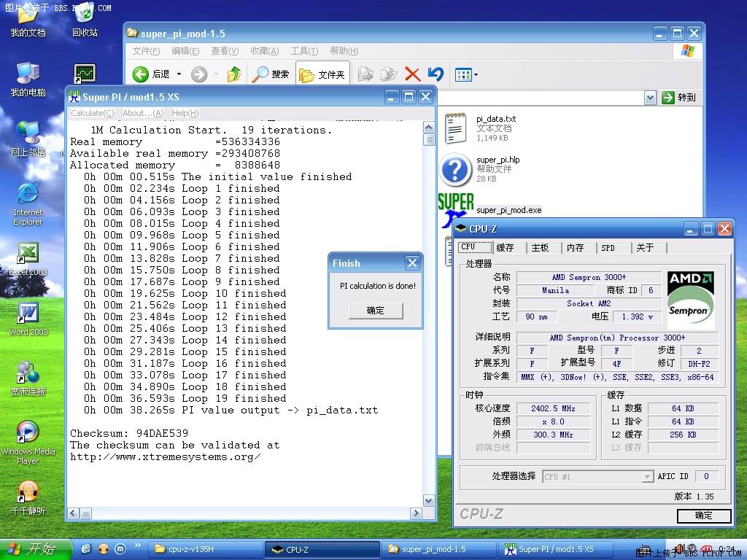The image size is (747, 560).
Task: Click the Super PI horizontal scrollbar right arrow
Action: coord(416,513)
